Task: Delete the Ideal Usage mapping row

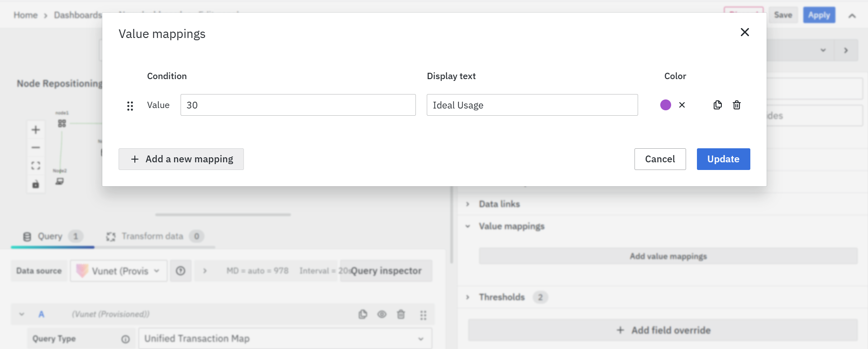Action: tap(737, 105)
